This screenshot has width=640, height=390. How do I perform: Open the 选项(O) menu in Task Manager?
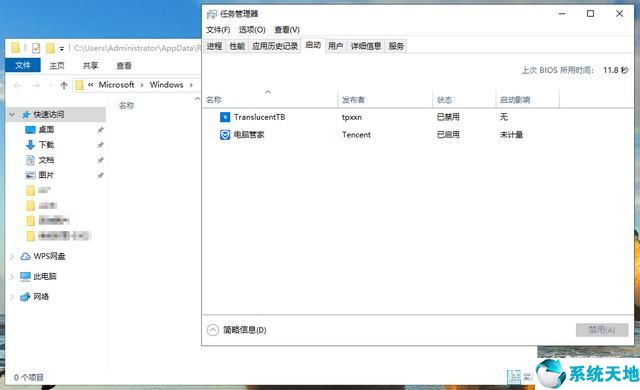point(252,30)
